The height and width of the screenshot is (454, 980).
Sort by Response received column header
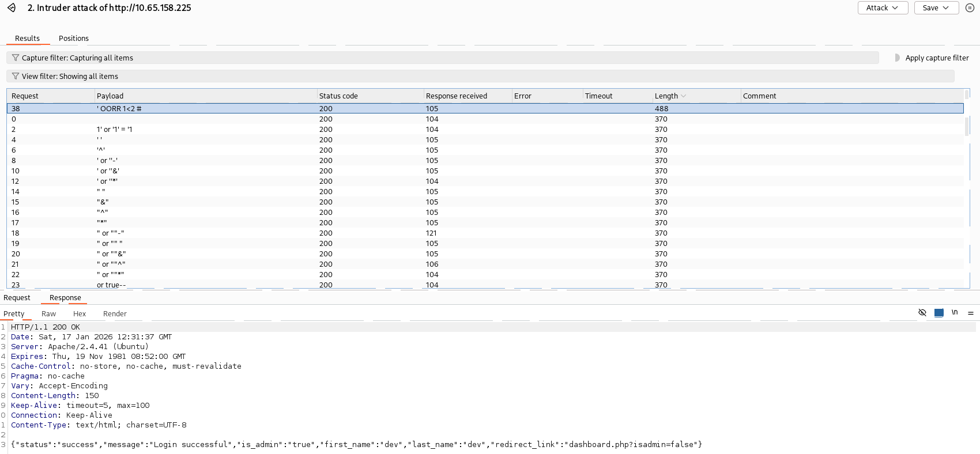[468, 96]
